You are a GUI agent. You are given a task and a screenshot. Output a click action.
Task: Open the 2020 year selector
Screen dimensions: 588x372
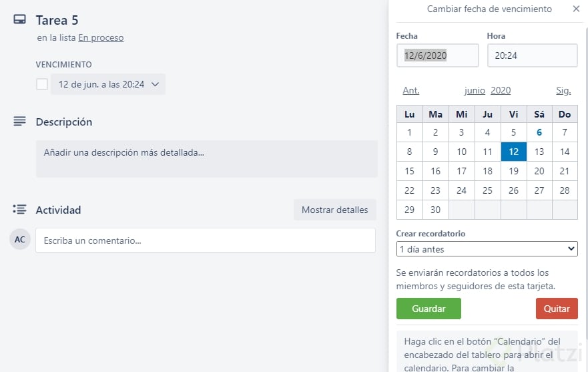click(501, 91)
